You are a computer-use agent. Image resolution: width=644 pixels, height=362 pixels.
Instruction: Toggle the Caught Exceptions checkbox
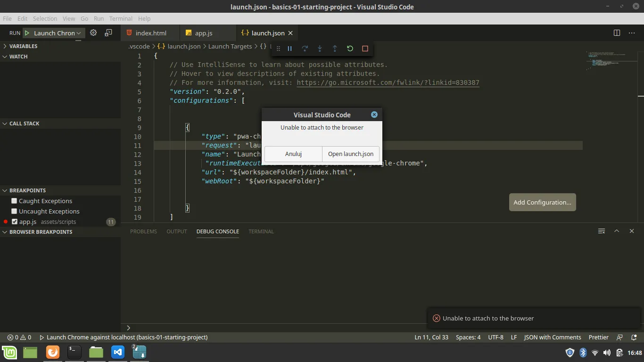click(x=14, y=201)
